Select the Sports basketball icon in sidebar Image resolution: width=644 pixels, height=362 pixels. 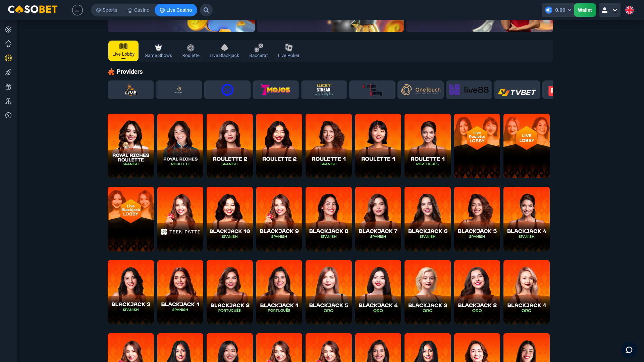click(x=8, y=29)
